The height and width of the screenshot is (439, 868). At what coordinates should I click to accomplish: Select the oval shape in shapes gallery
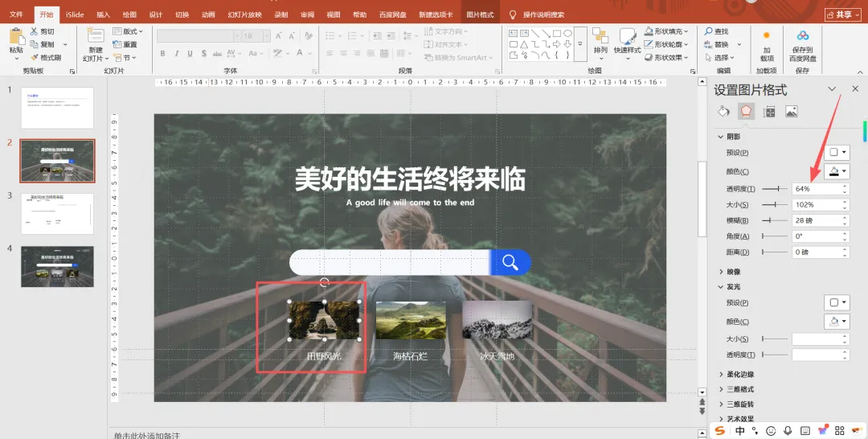pyautogui.click(x=567, y=33)
